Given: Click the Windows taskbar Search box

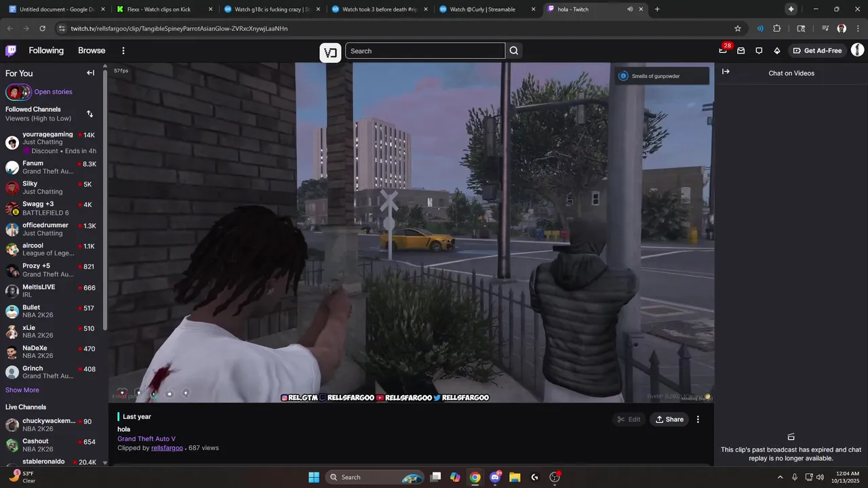Looking at the screenshot, I should (375, 477).
